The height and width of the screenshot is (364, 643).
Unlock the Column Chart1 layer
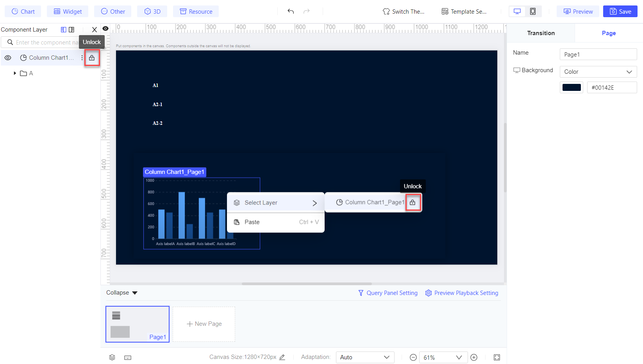(92, 57)
